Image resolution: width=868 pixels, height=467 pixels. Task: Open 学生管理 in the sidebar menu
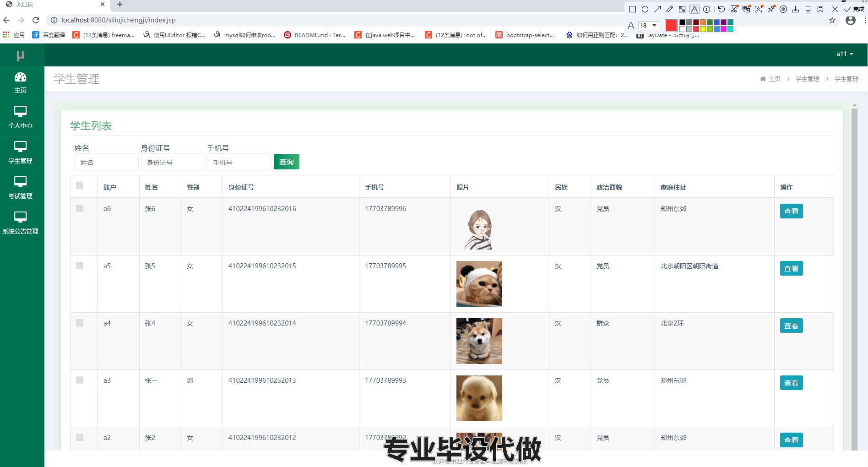(21, 153)
